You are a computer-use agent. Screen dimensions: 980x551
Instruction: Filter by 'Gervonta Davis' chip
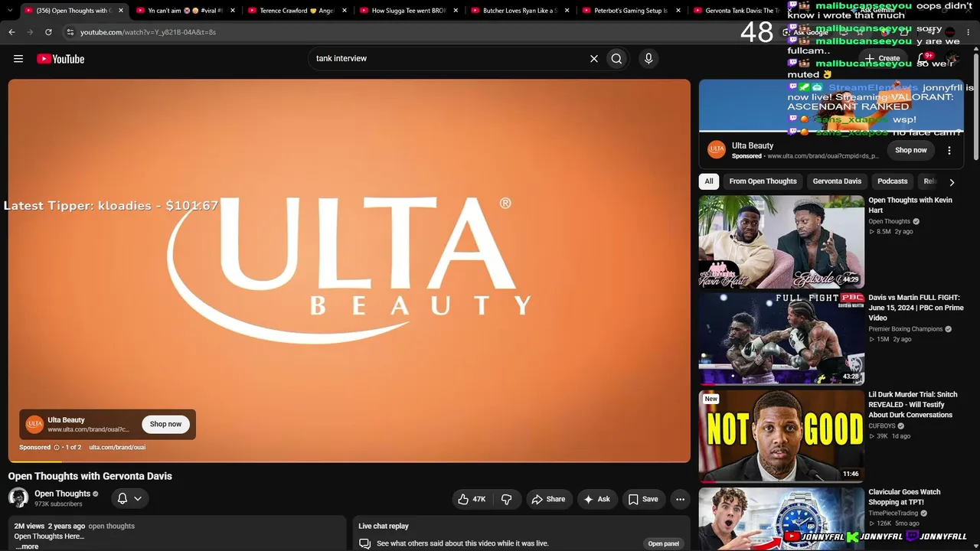pyautogui.click(x=837, y=181)
